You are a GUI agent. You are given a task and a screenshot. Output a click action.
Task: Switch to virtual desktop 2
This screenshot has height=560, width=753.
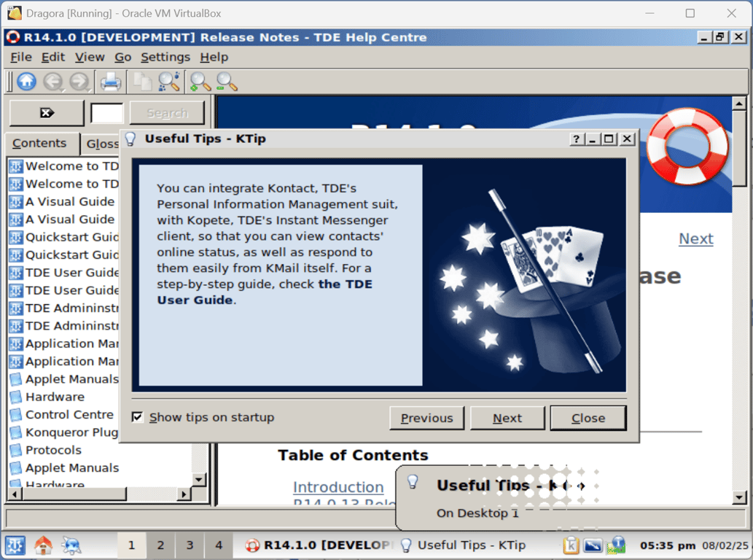point(160,545)
